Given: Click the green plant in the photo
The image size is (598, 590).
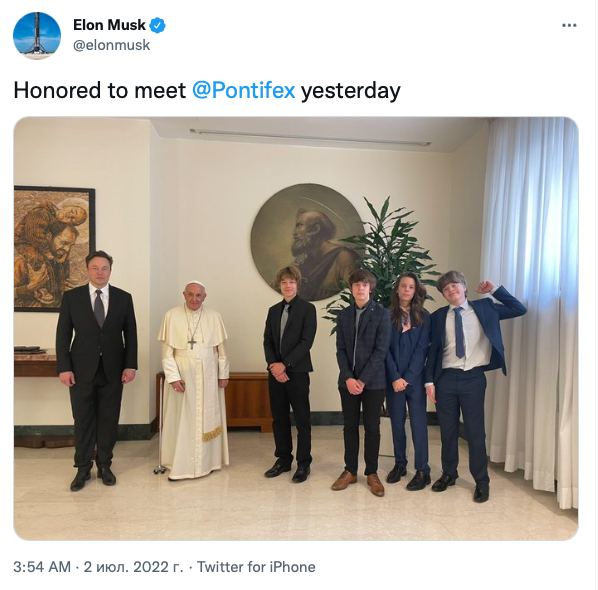Looking at the screenshot, I should coord(385,252).
